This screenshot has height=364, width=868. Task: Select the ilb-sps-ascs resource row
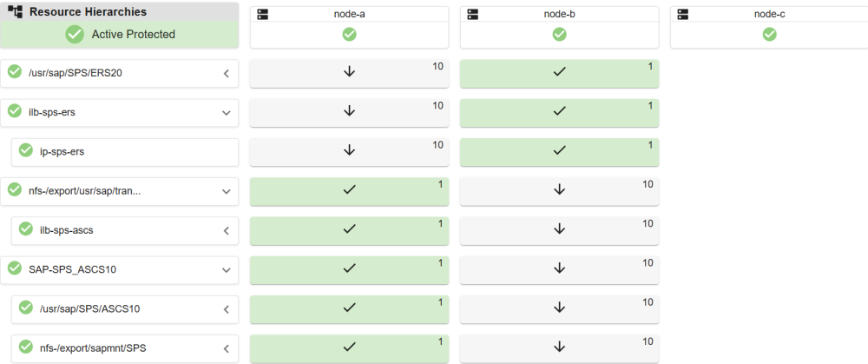coord(122,230)
